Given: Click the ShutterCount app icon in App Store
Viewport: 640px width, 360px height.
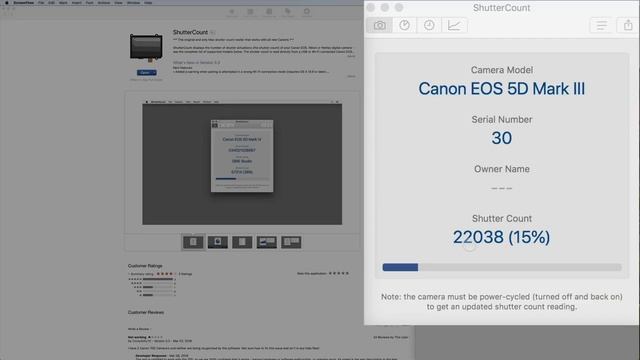Looking at the screenshot, I should 146,48.
